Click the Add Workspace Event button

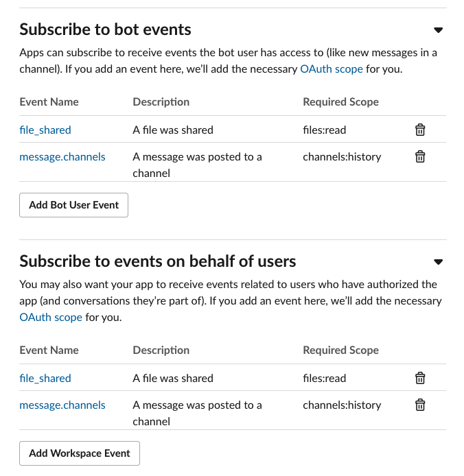pos(80,453)
